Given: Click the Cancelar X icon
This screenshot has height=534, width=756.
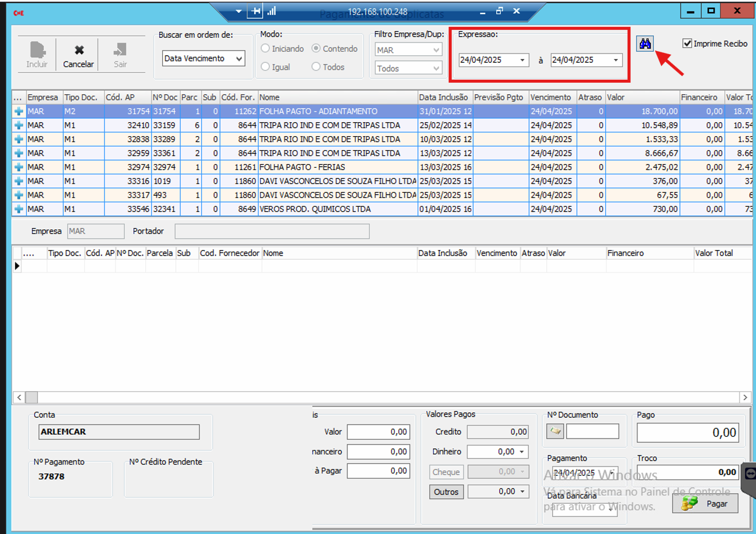Looking at the screenshot, I should pyautogui.click(x=78, y=50).
